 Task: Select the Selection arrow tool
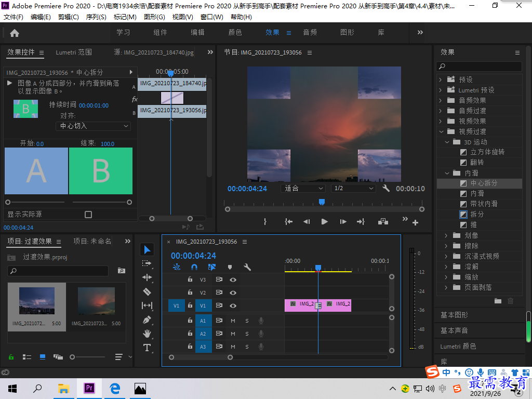[147, 250]
